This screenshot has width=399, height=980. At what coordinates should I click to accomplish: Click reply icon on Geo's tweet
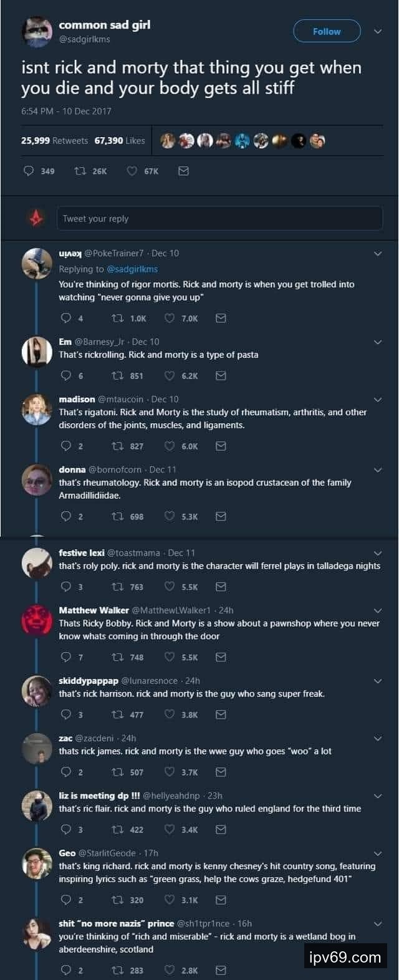point(66,900)
